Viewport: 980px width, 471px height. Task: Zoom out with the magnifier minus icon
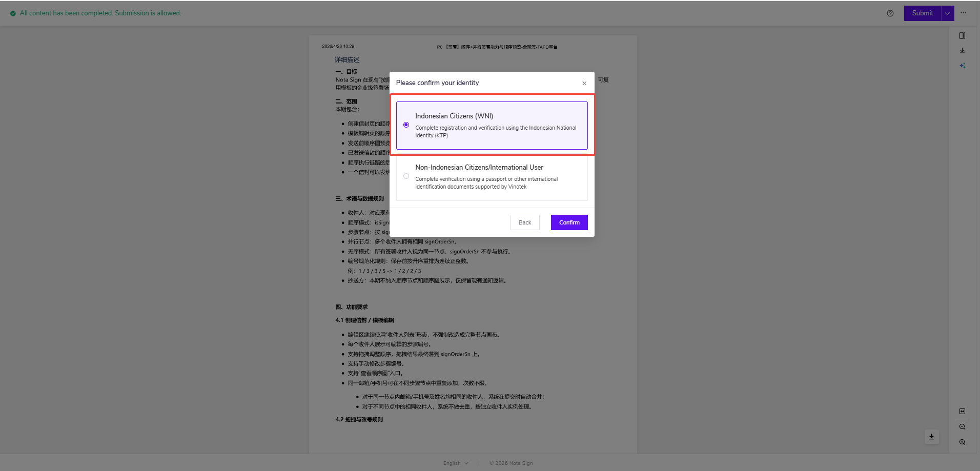(x=962, y=427)
